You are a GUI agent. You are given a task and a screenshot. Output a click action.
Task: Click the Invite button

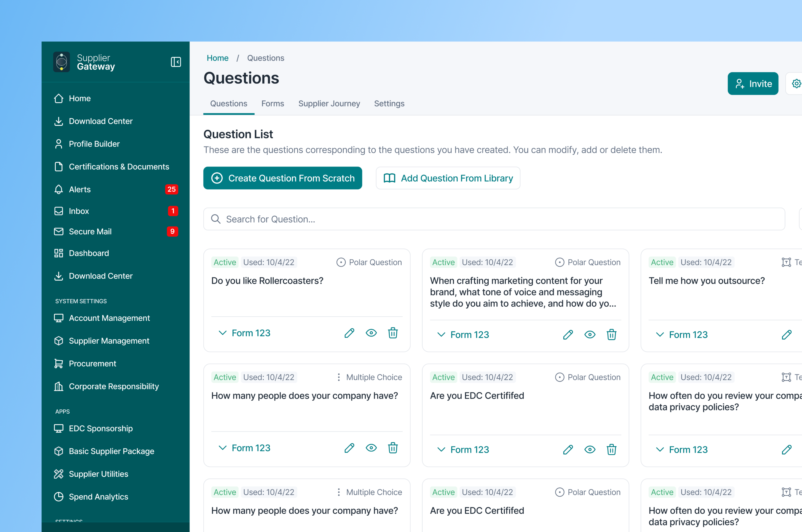click(753, 84)
